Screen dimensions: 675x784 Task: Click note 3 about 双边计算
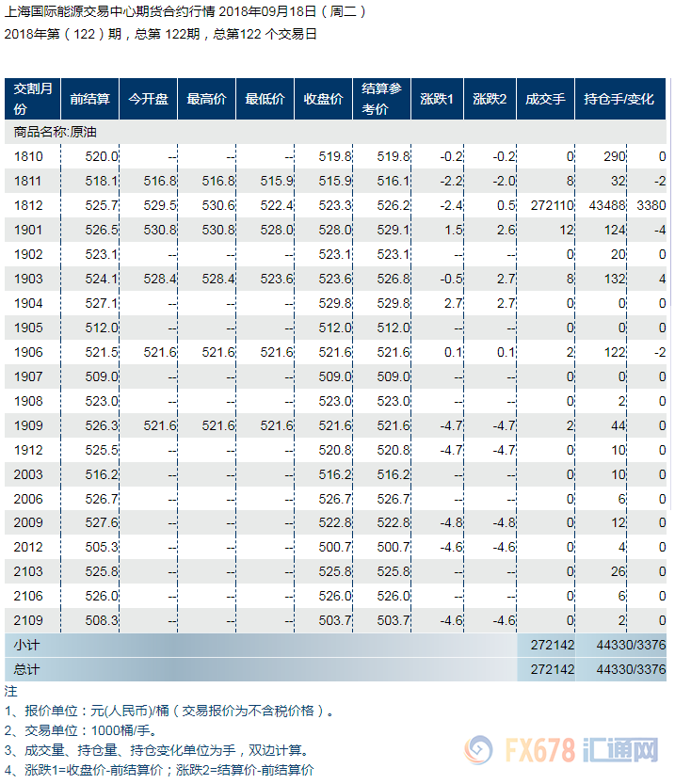point(158,750)
